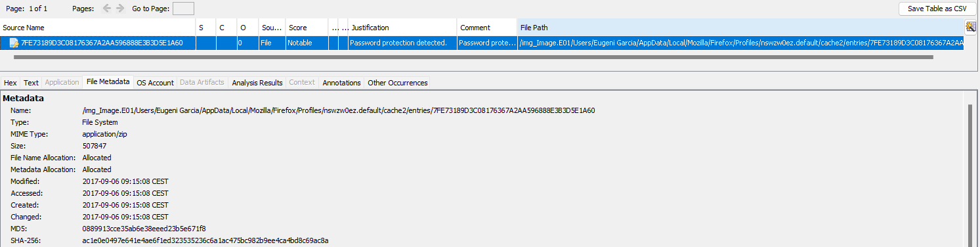Click the 'application/zip' MIME type value
This screenshot has width=980, height=247.
106,134
